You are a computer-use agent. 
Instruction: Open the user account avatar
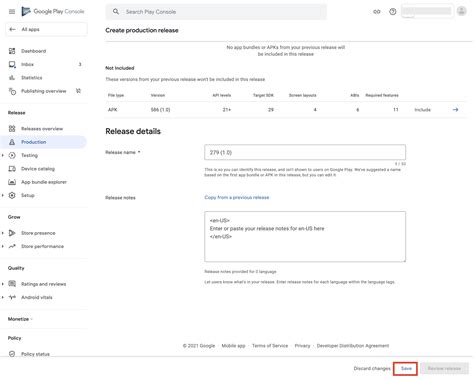[x=462, y=11]
